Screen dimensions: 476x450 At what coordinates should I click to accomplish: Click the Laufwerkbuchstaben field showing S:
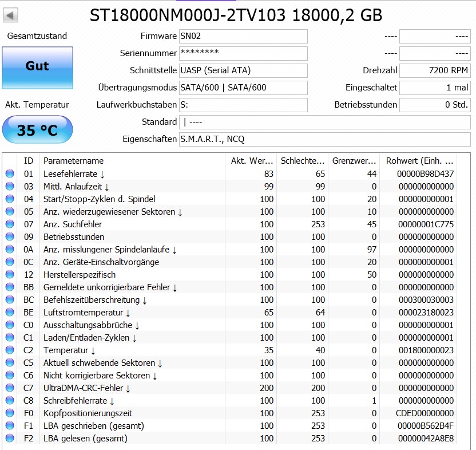click(244, 105)
